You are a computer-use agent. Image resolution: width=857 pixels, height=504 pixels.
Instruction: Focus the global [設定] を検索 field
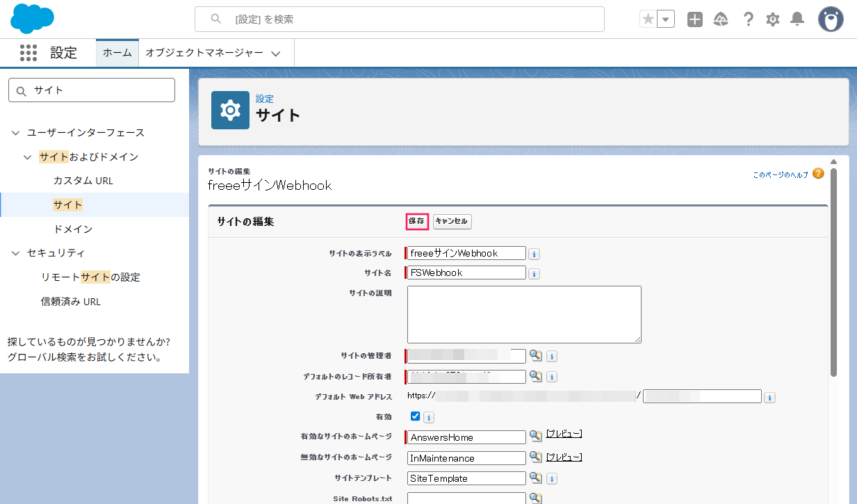pos(400,19)
